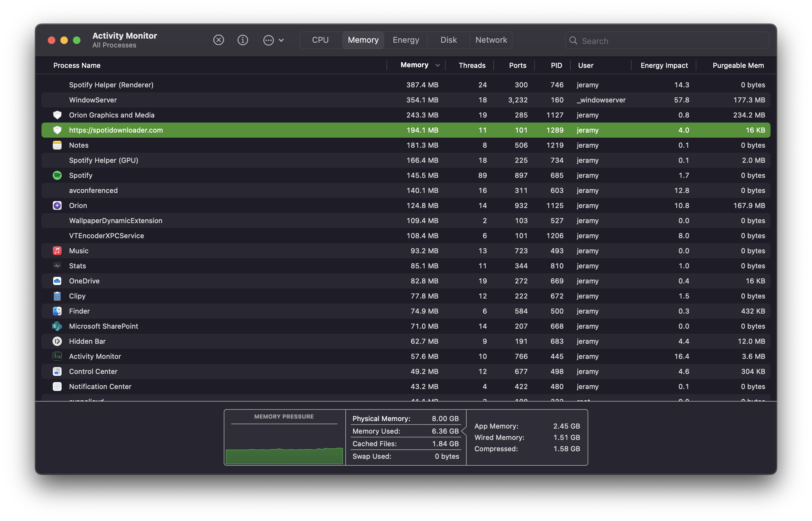
Task: Select the Hidden Bar app icon
Action: click(x=57, y=341)
